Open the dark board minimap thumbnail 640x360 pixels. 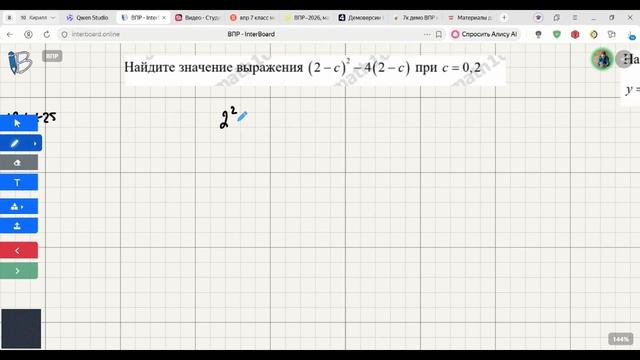click(x=21, y=329)
